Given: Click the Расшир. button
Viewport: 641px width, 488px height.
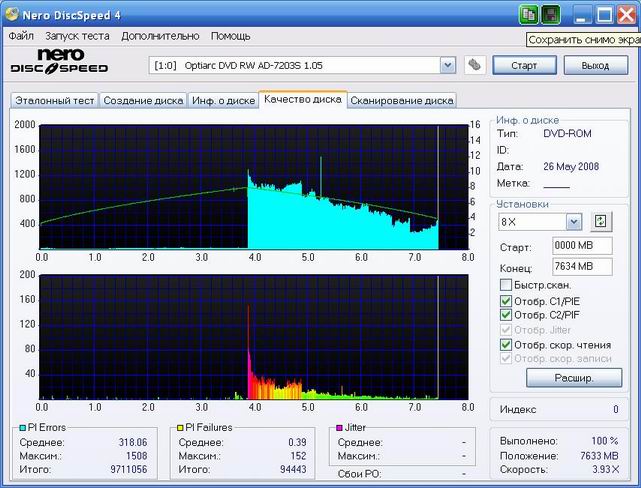Looking at the screenshot, I should point(560,378).
